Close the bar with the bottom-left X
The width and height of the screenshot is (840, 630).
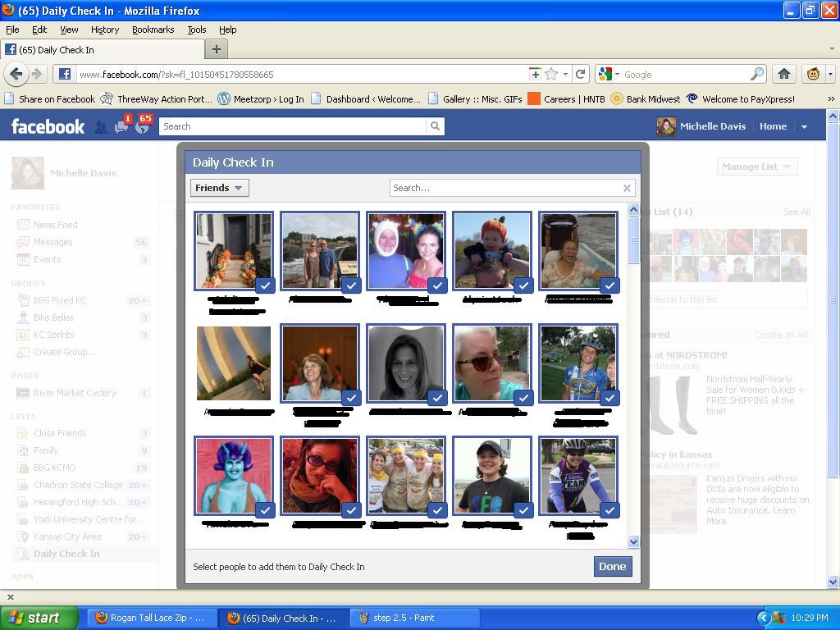[x=10, y=597]
